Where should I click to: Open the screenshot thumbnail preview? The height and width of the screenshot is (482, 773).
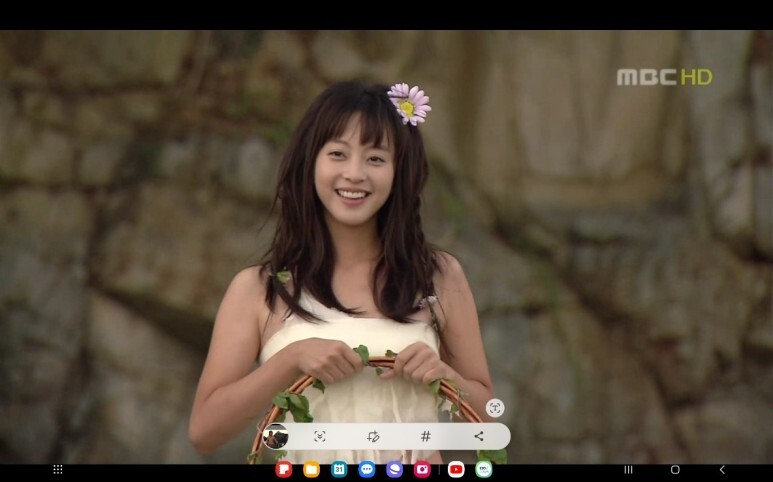[276, 436]
